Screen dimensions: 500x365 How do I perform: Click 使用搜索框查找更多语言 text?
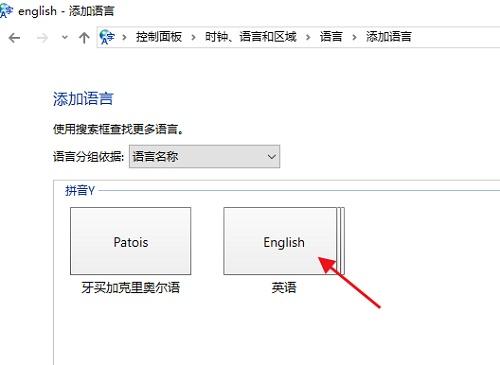[118, 129]
